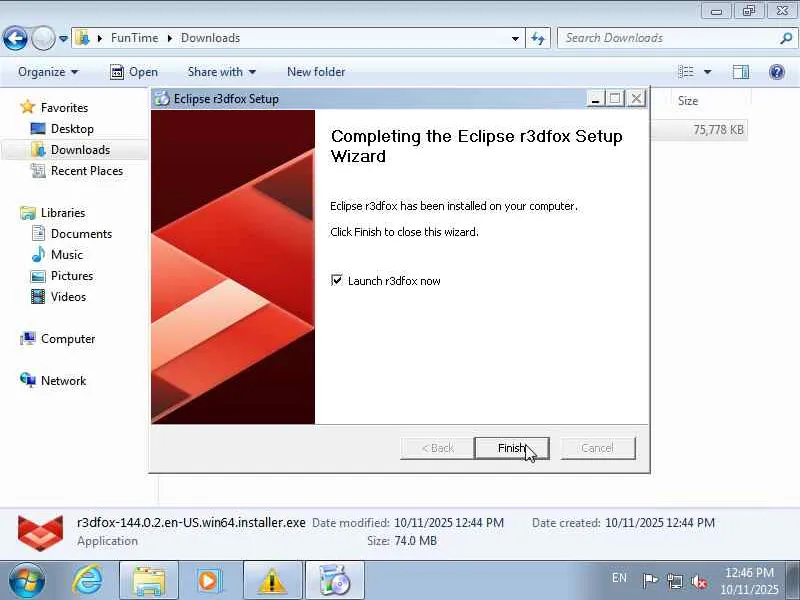Open Recent Places in the navigation pane
Image resolution: width=800 pixels, height=600 pixels.
pos(87,170)
